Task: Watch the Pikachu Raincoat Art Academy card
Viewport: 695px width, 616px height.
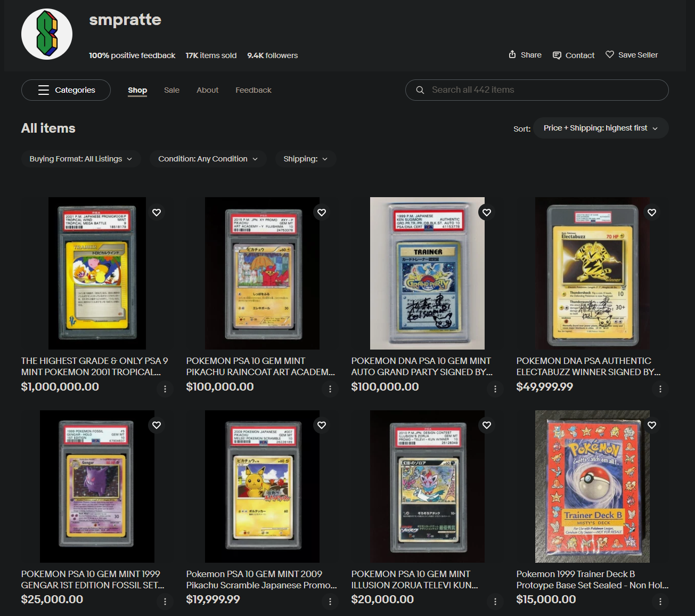Action: pos(322,212)
